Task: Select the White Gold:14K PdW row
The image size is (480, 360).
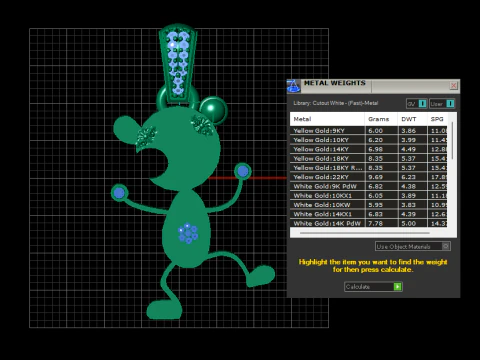Action: [368, 223]
